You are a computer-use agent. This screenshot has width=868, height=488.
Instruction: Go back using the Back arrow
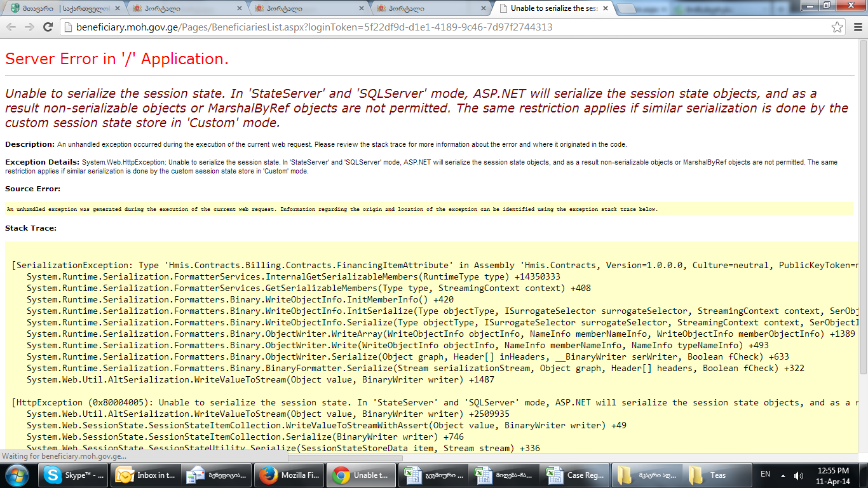pos(11,27)
